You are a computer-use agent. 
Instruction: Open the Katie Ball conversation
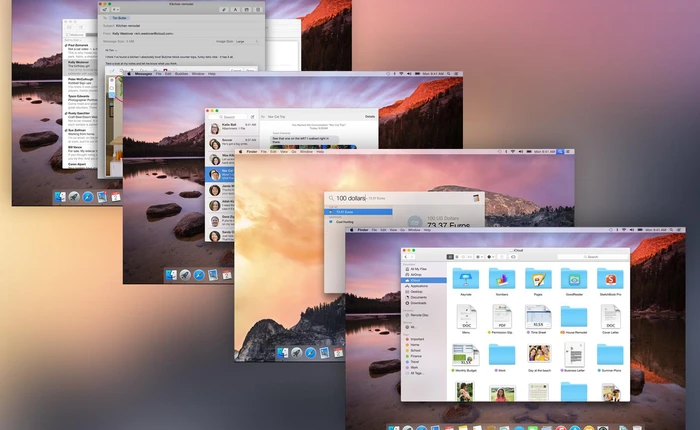[x=231, y=128]
